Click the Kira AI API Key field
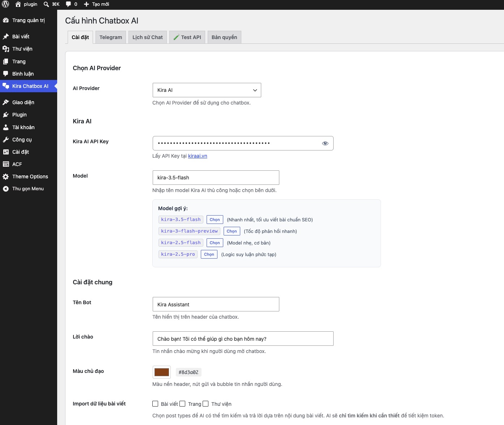504x425 pixels. point(243,143)
